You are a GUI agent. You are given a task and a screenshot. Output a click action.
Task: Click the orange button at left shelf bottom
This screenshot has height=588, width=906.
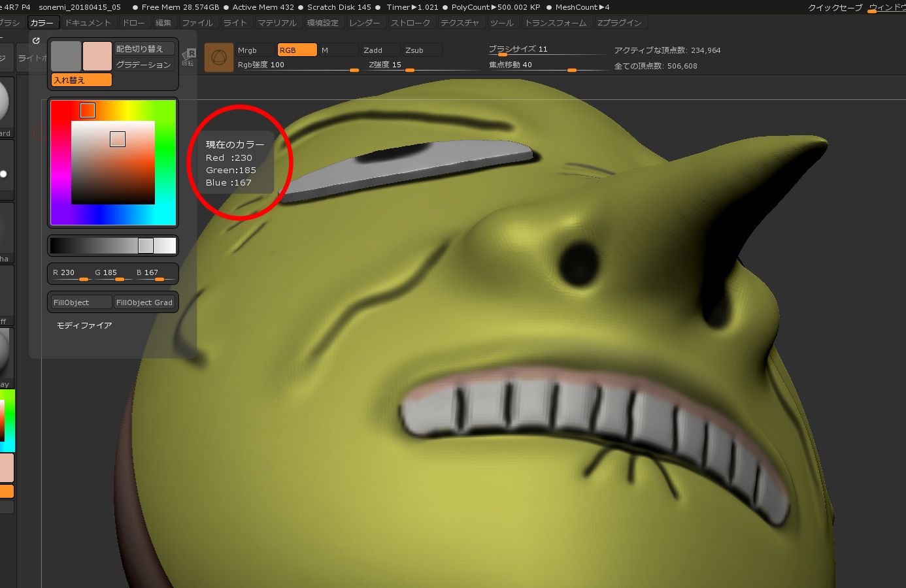(7, 491)
